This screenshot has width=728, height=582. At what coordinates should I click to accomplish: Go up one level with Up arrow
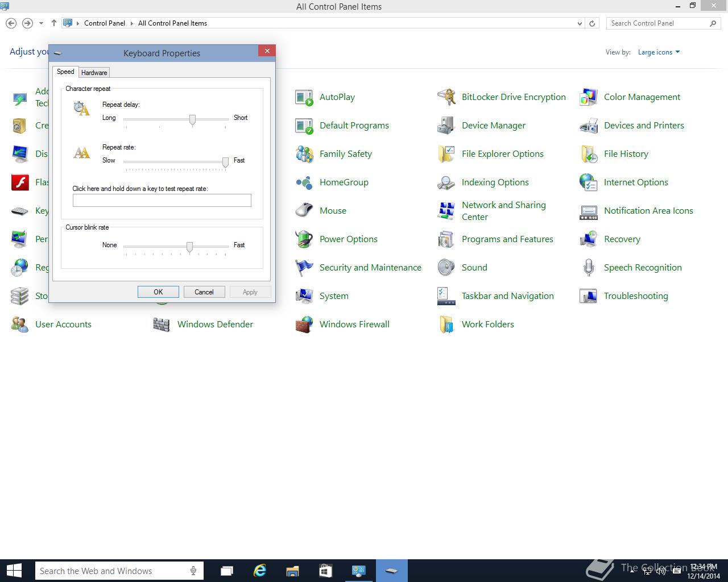coord(53,23)
